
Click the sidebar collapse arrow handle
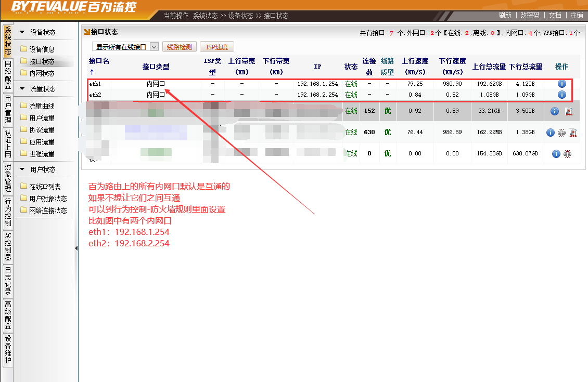(x=76, y=248)
